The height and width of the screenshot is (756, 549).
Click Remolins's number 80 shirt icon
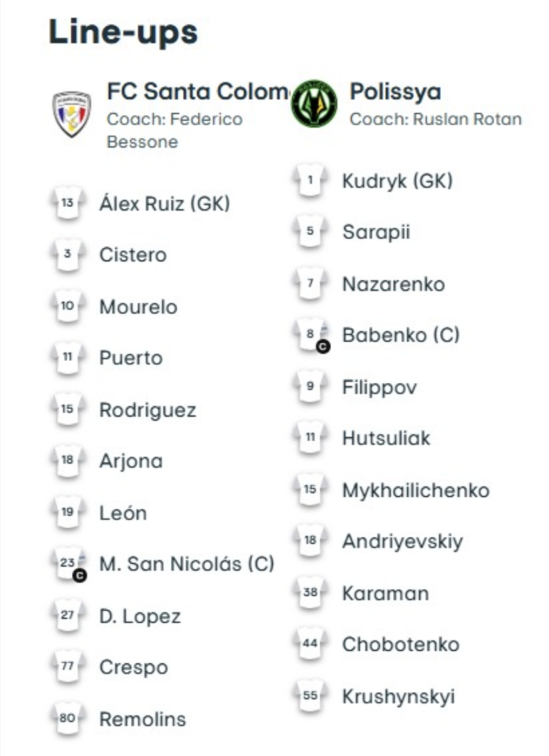[x=67, y=719]
